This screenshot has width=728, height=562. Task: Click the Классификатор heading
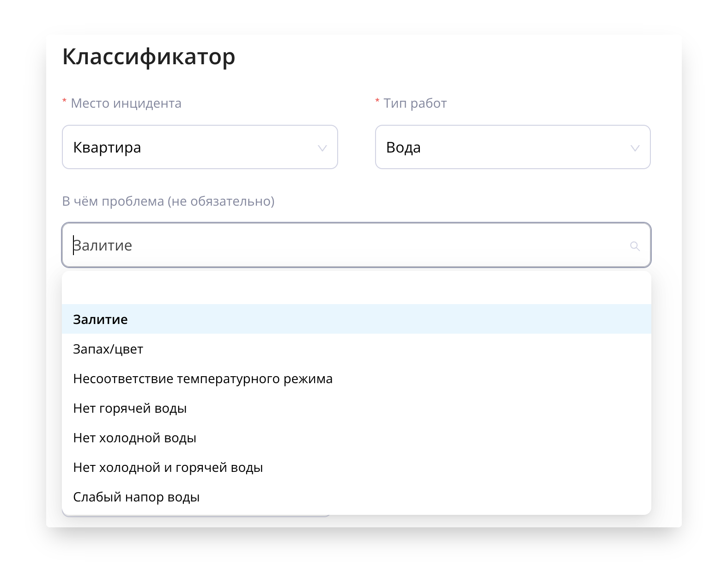click(149, 57)
